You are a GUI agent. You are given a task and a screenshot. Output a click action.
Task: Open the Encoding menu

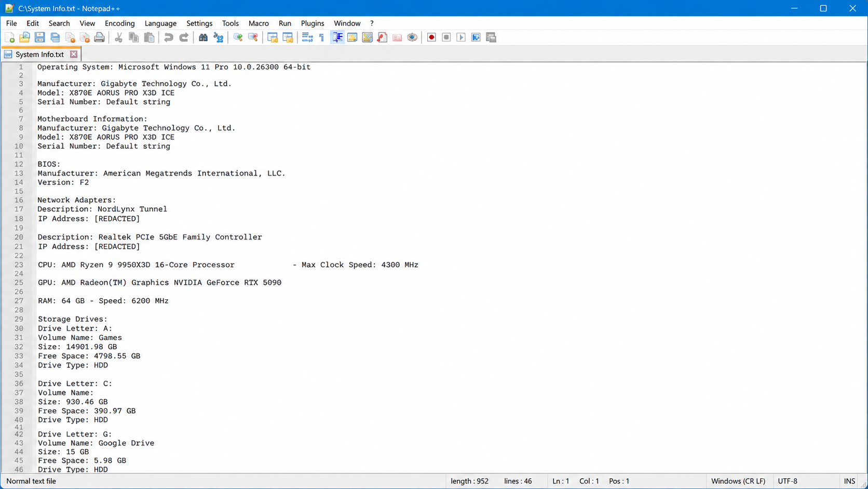[119, 23]
